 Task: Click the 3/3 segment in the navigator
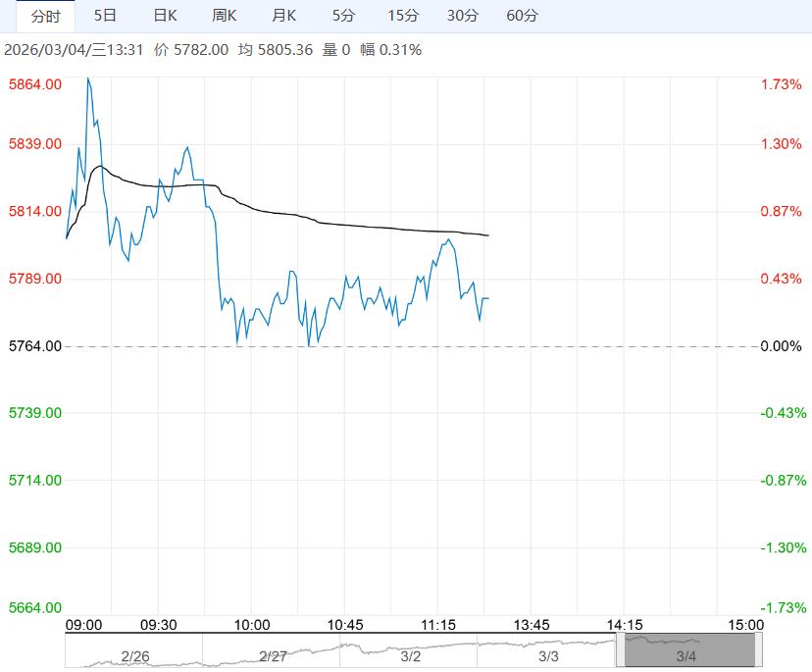point(548,654)
